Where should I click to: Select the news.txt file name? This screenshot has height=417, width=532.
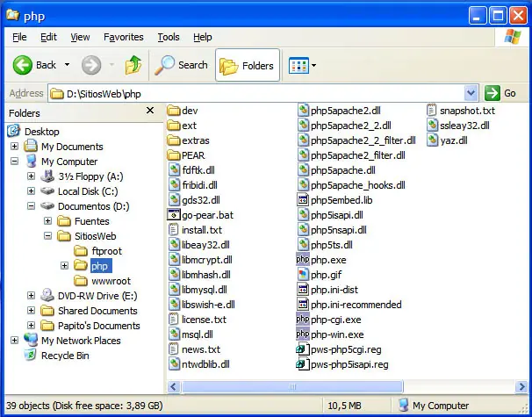click(201, 349)
